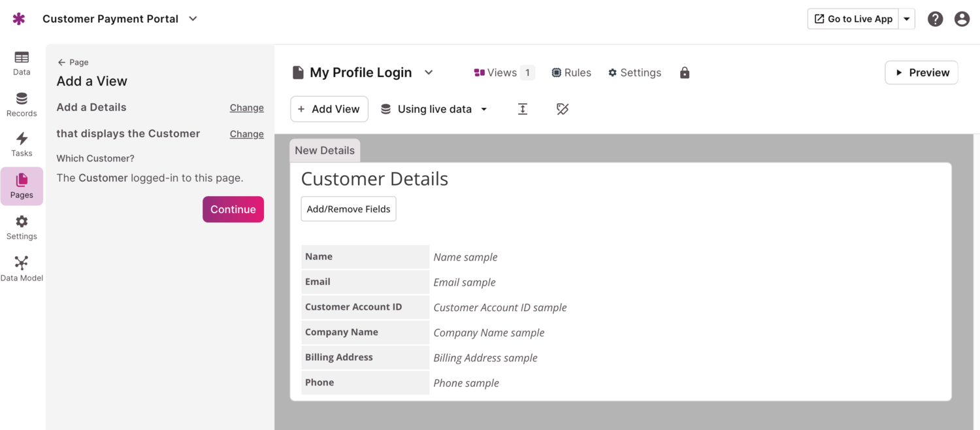Expand the My Profile Login page dropdown

point(429,73)
